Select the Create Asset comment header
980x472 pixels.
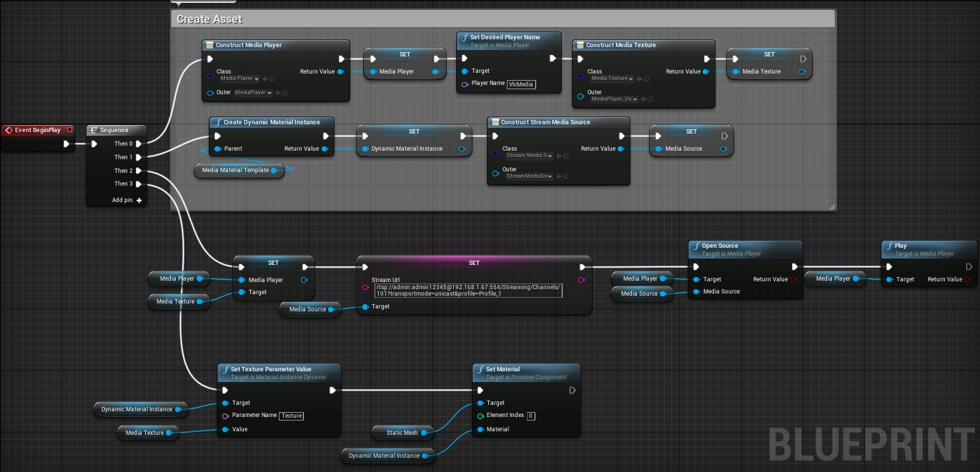pyautogui.click(x=207, y=19)
